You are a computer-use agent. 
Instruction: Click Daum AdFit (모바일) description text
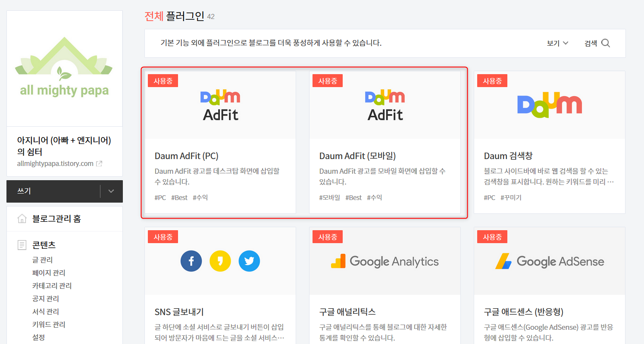(x=382, y=176)
